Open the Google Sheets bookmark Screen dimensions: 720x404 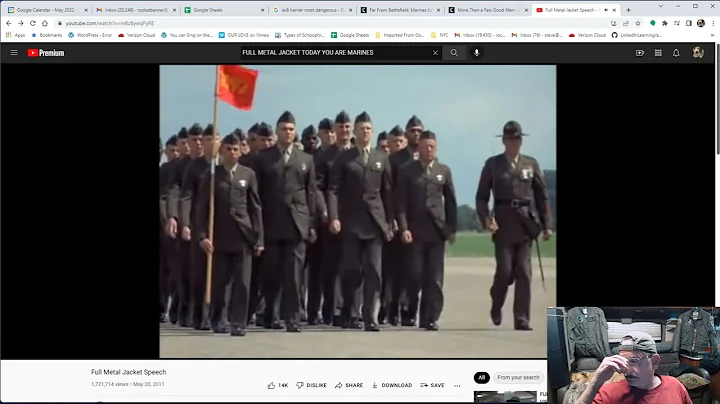click(x=350, y=35)
